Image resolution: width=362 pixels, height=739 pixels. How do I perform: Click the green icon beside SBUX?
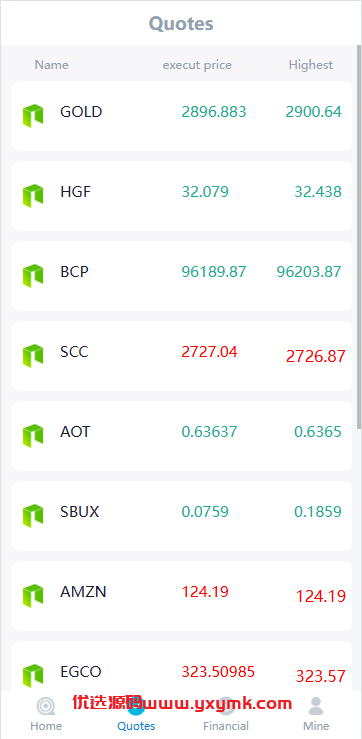pos(33,516)
